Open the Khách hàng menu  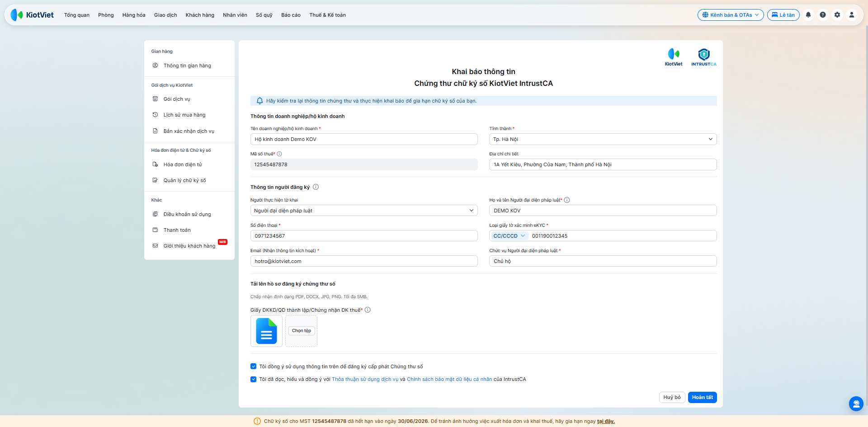tap(200, 15)
